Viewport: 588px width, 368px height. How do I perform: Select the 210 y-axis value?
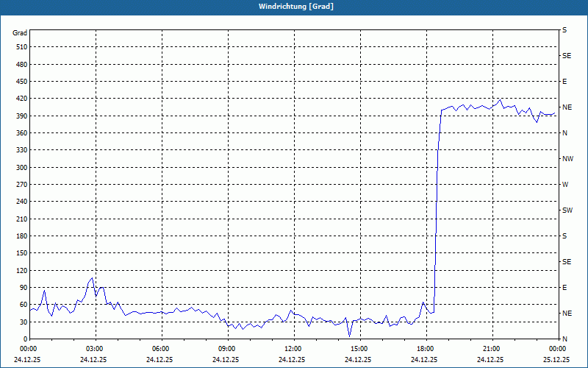pos(22,219)
